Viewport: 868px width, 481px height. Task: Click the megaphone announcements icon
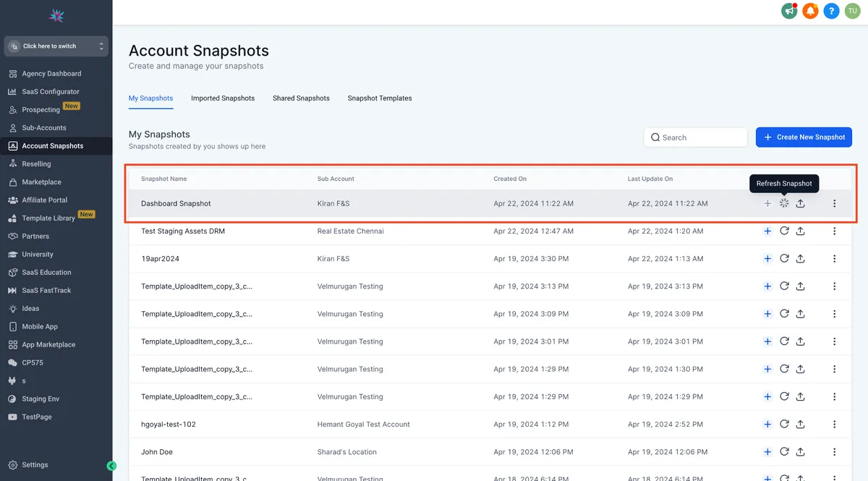click(x=789, y=11)
